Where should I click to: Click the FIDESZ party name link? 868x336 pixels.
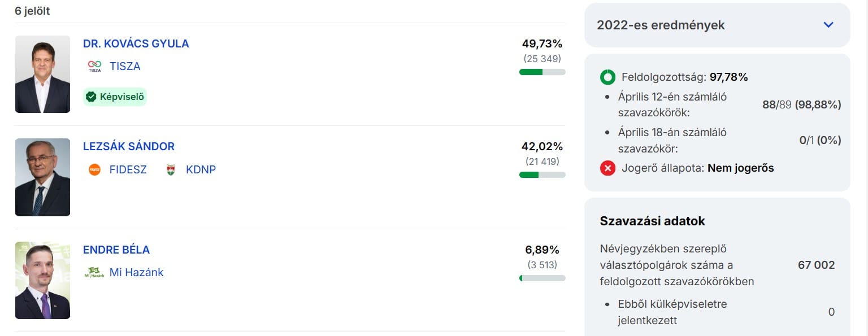[x=128, y=169]
